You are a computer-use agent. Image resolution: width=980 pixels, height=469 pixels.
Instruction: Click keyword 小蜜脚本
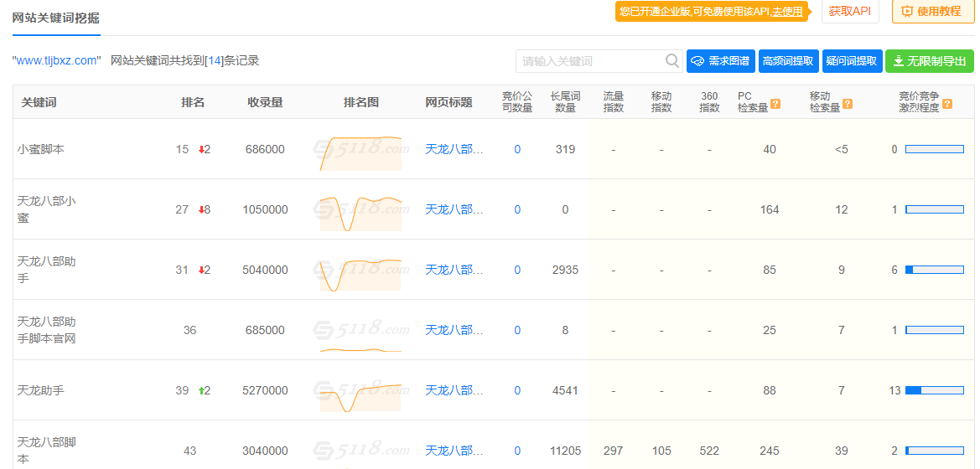[40, 149]
